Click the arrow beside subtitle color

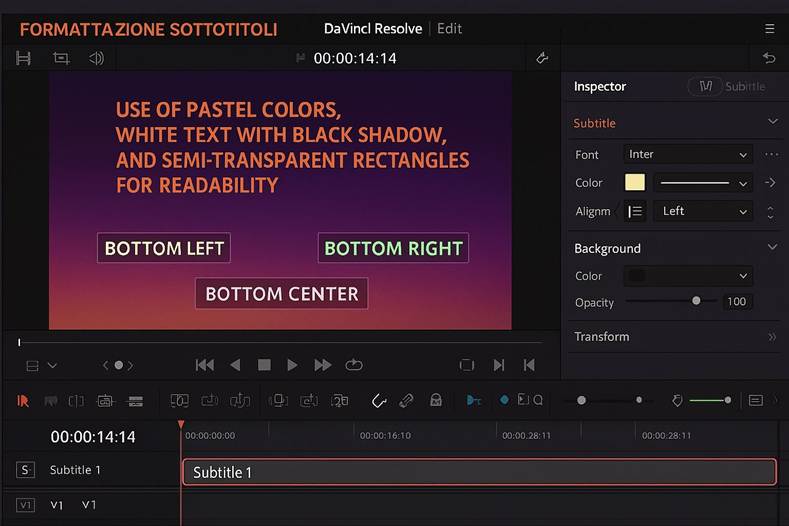[770, 182]
